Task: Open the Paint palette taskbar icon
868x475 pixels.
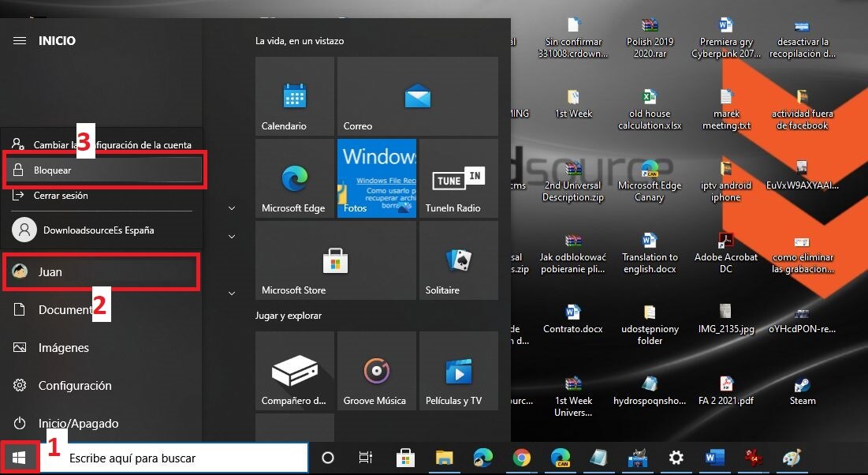Action: [x=792, y=458]
